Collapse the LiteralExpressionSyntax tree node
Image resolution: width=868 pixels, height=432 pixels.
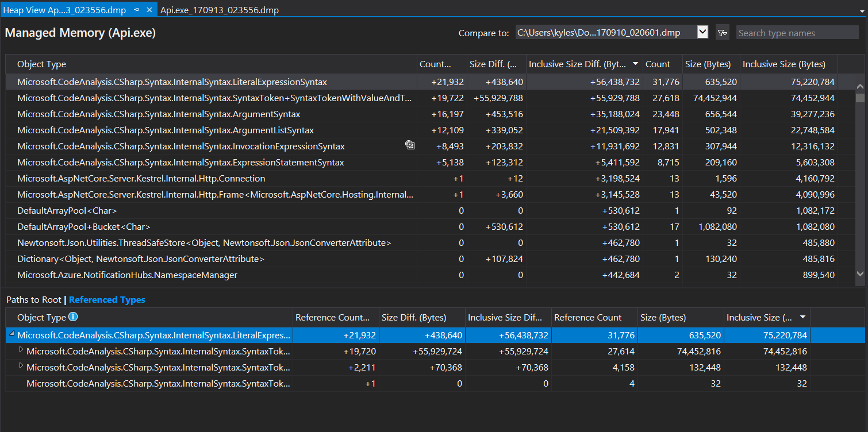click(12, 334)
